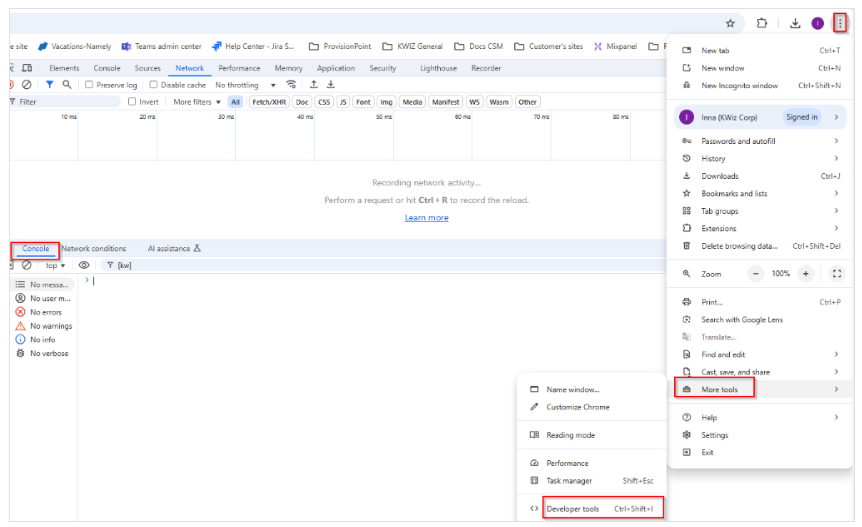The width and height of the screenshot is (862, 527).
Task: Choose Developer tools in the submenu
Action: click(592, 509)
